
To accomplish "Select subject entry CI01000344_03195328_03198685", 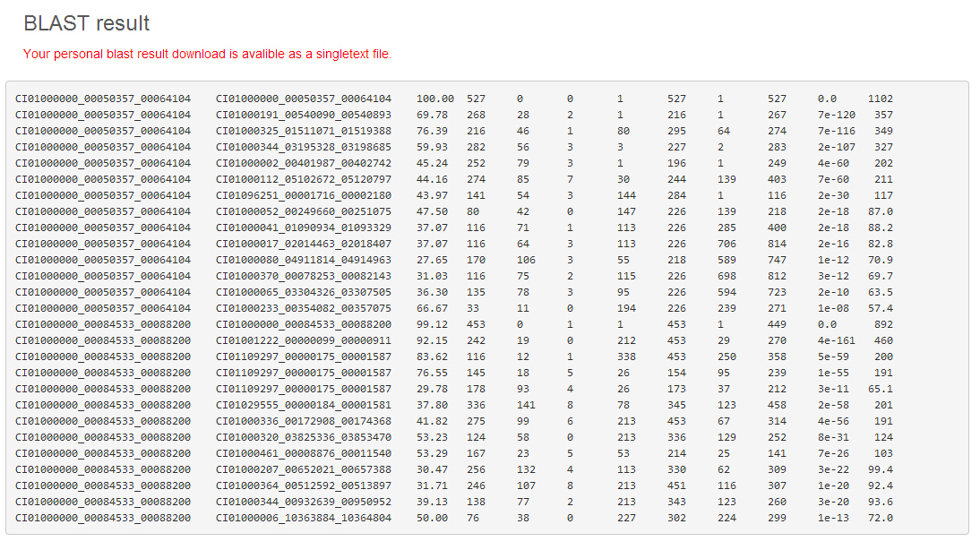I will [304, 147].
